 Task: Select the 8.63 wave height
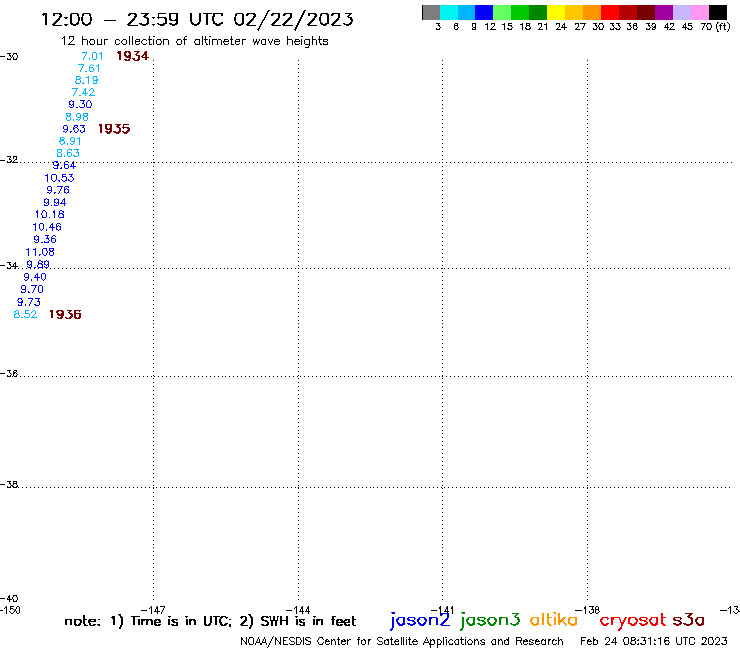[x=68, y=153]
